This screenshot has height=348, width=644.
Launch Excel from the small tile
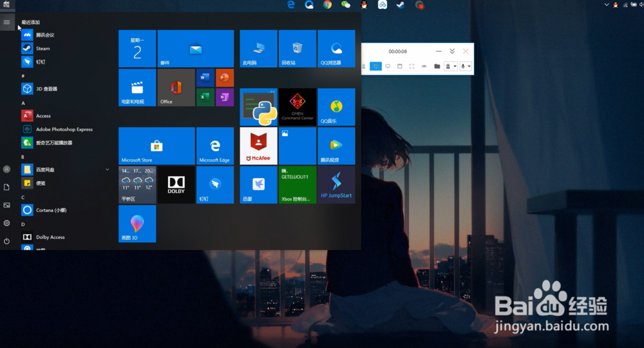click(205, 97)
